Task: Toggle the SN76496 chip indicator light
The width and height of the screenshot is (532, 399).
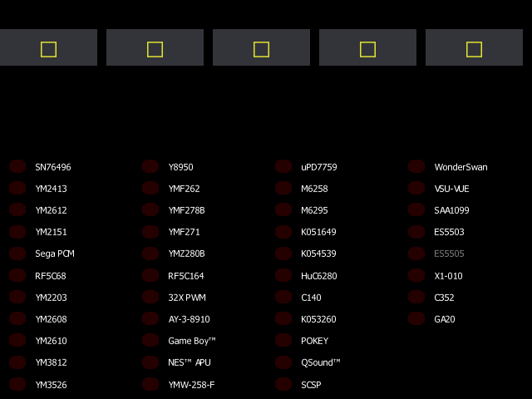Action: tap(17, 166)
